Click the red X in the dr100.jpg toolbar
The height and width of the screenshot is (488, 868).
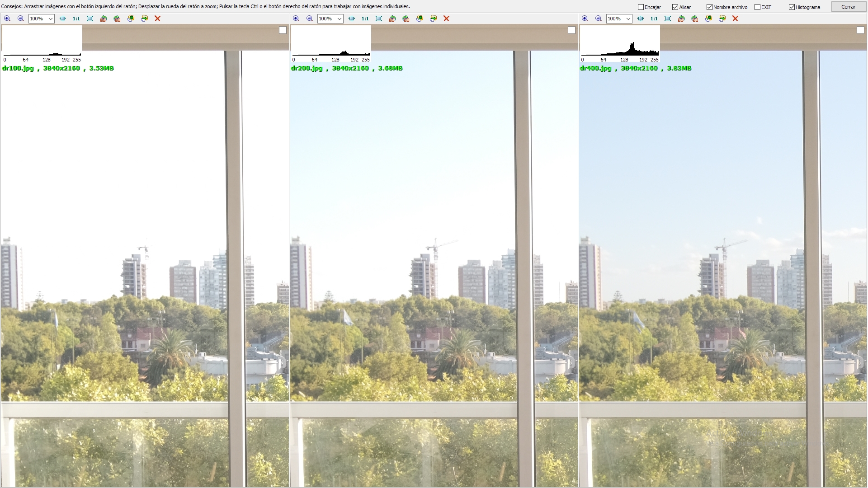157,19
